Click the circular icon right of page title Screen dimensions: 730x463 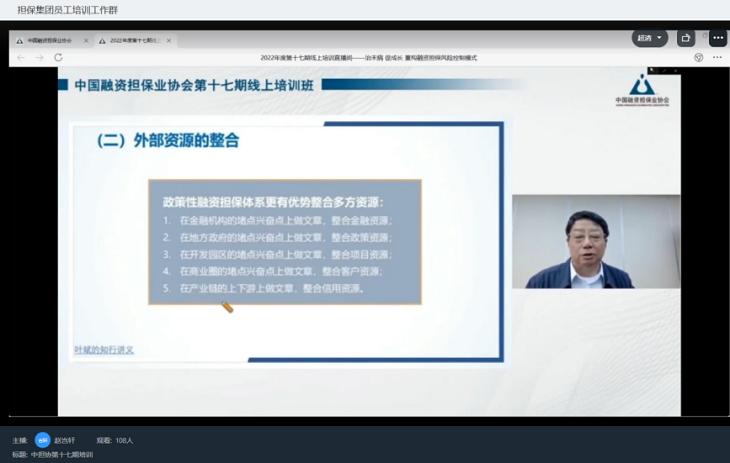tap(698, 57)
